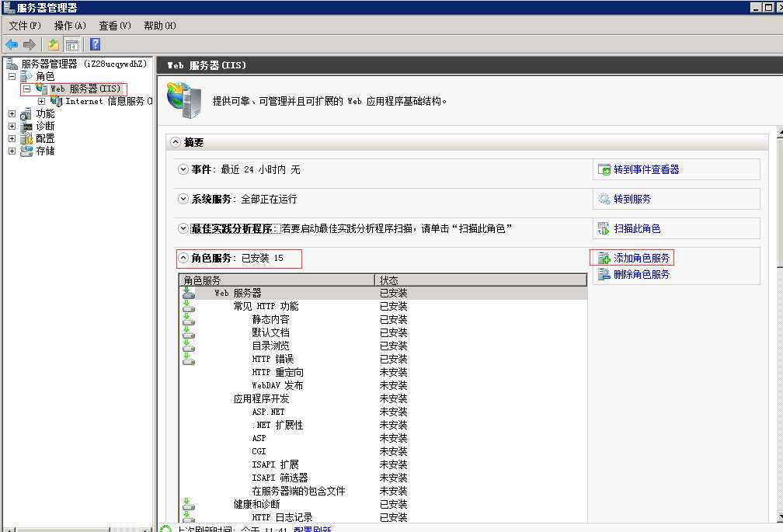
Task: Expand the 功能 tree node
Action: [x=12, y=114]
